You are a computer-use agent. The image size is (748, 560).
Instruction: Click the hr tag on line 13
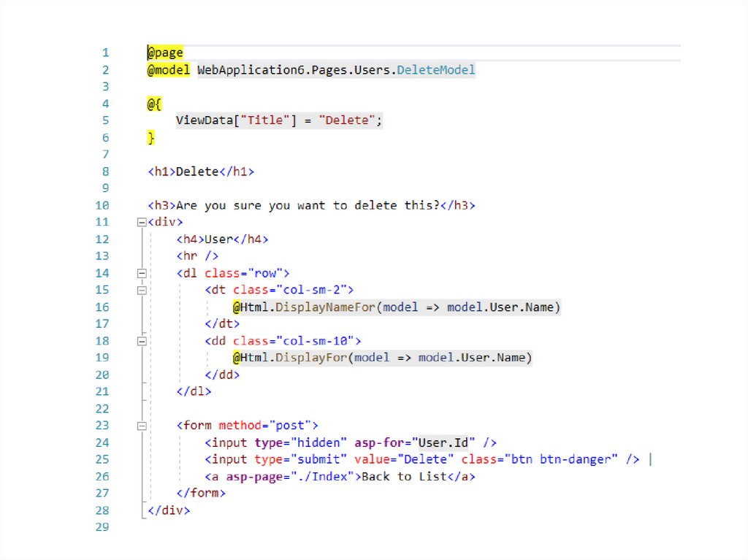click(x=197, y=256)
